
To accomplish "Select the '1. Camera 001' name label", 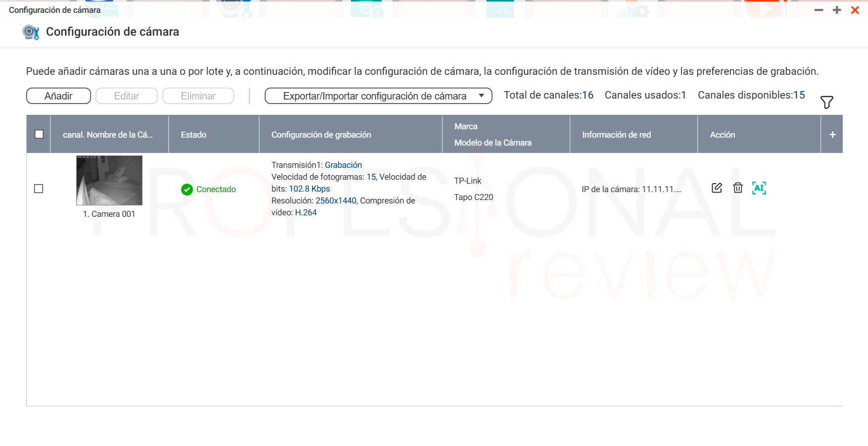I will (x=109, y=214).
